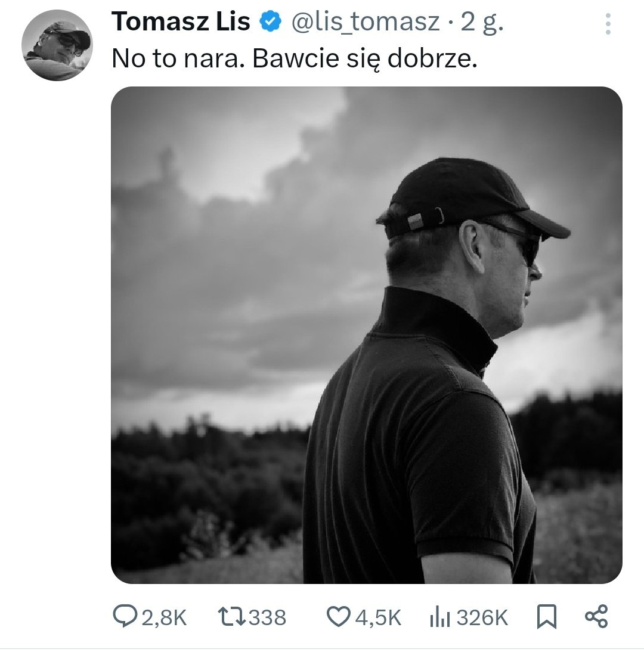Tap the repost arrows icon
The width and height of the screenshot is (644, 652).
click(230, 617)
